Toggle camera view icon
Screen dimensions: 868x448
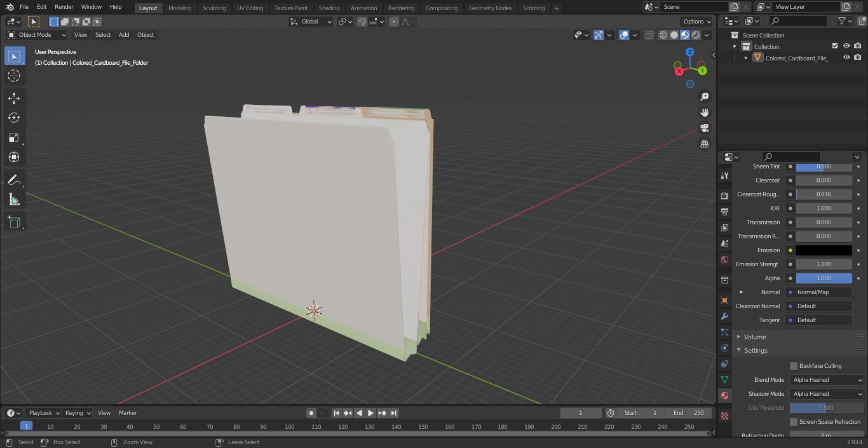[x=705, y=128]
